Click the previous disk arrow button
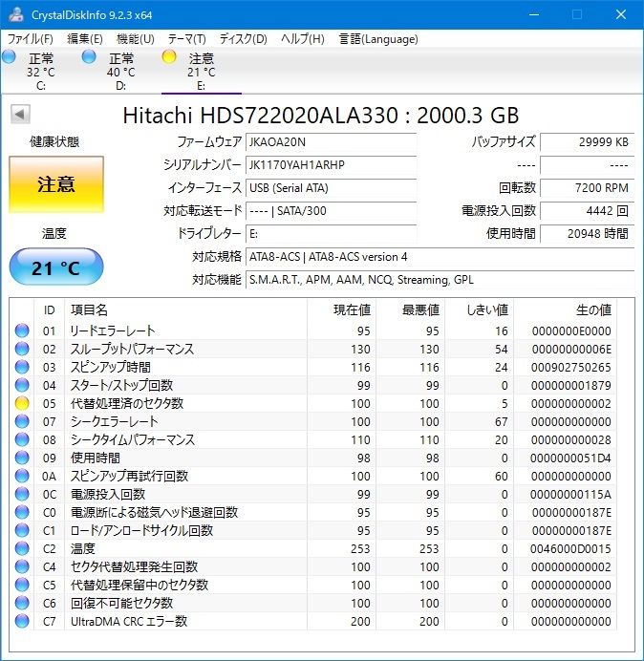Image resolution: width=644 pixels, height=661 pixels. pos(20,114)
